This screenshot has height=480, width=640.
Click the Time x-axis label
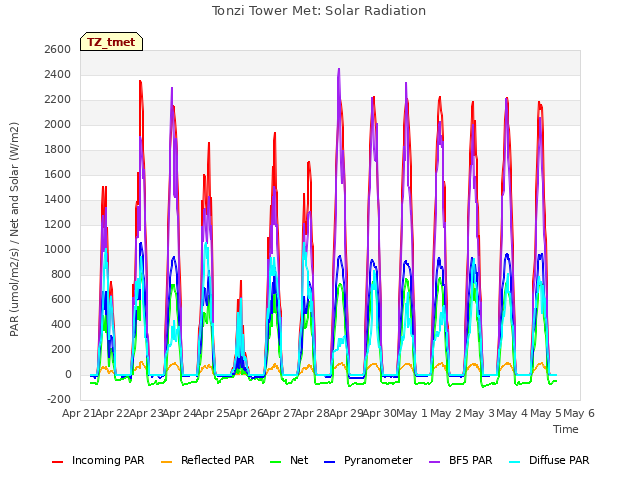point(566,429)
